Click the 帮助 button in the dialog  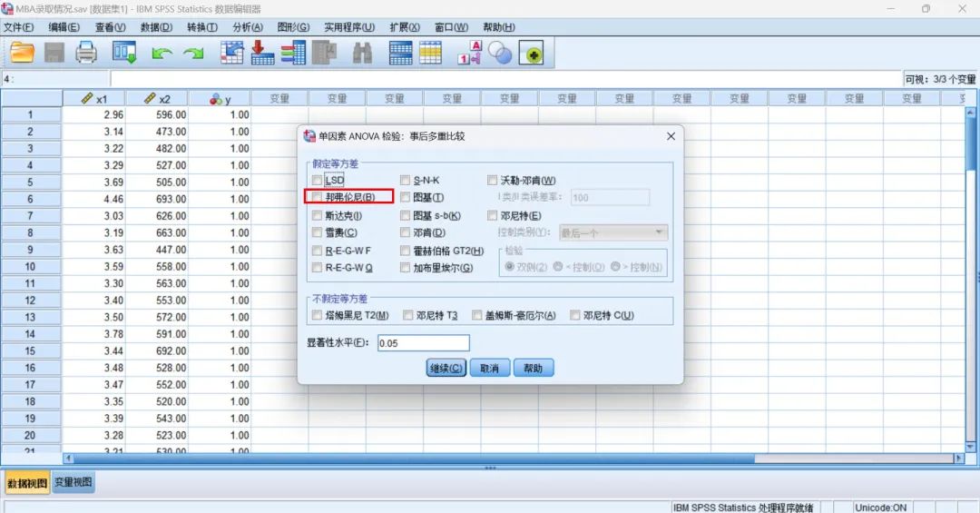pyautogui.click(x=534, y=368)
